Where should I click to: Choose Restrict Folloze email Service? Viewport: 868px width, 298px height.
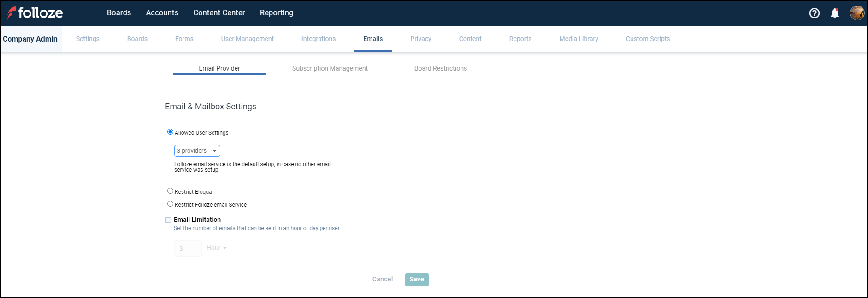point(170,204)
